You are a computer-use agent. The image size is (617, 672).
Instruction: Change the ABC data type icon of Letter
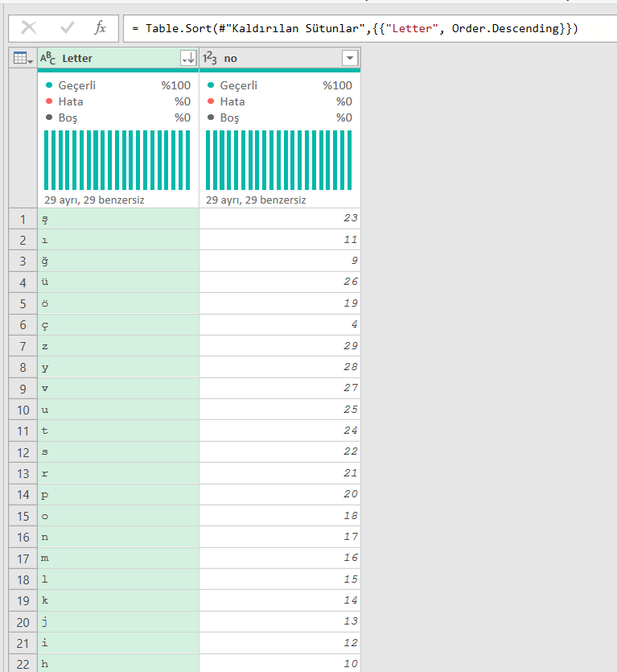[47, 58]
